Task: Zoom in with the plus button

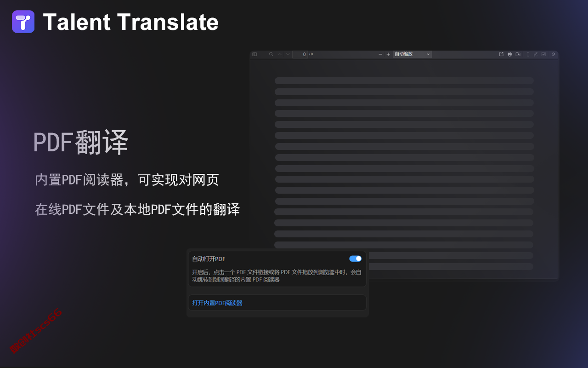Action: pyautogui.click(x=388, y=54)
